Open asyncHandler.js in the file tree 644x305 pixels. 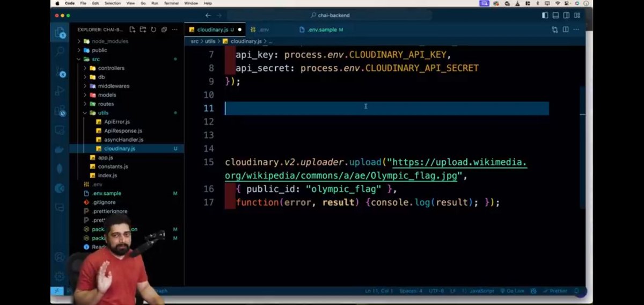pyautogui.click(x=123, y=140)
